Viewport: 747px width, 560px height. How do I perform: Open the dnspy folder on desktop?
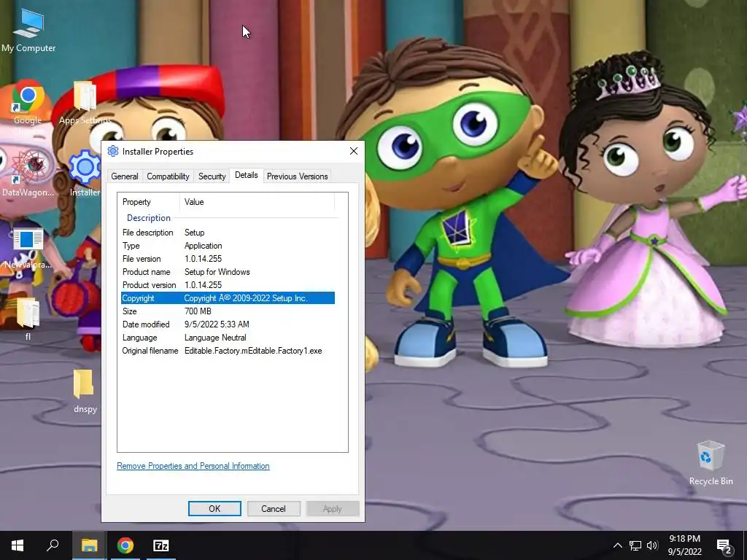tap(85, 391)
